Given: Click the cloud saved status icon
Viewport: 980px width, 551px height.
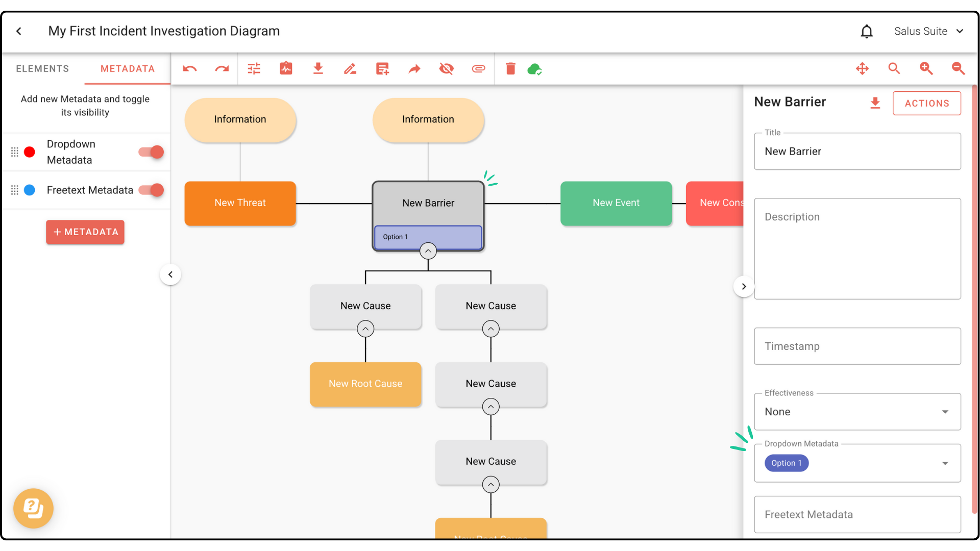Looking at the screenshot, I should (534, 69).
